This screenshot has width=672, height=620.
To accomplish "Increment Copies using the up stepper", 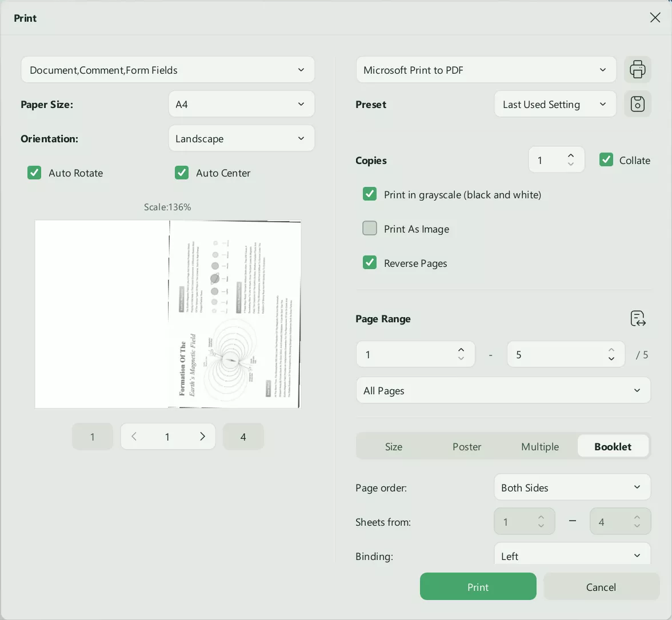I will 570,155.
